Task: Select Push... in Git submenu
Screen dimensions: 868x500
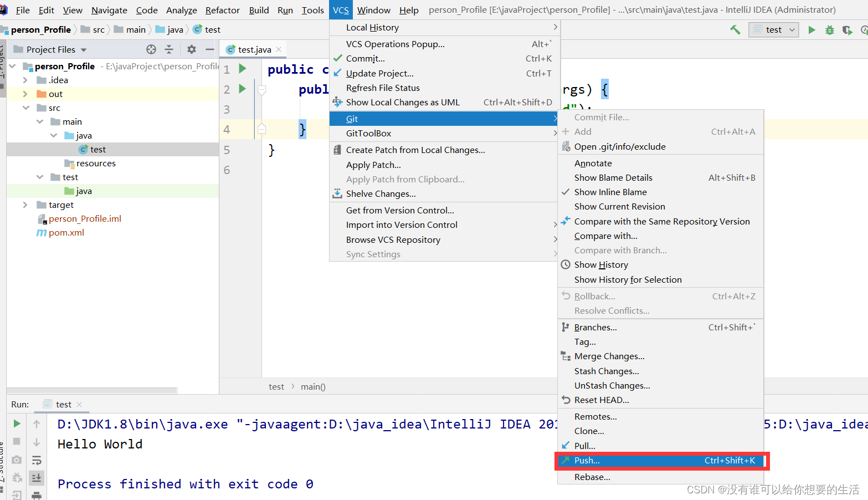Action: coord(660,461)
